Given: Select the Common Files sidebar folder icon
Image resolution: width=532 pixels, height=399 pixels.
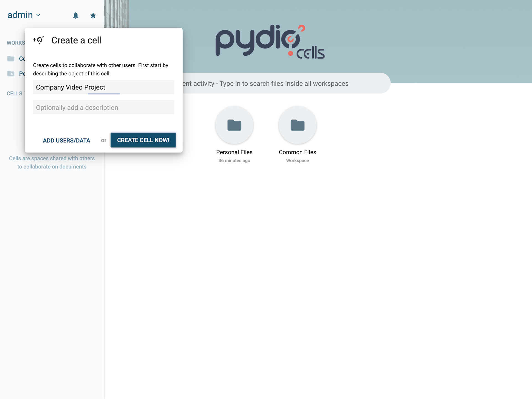Looking at the screenshot, I should click(11, 58).
